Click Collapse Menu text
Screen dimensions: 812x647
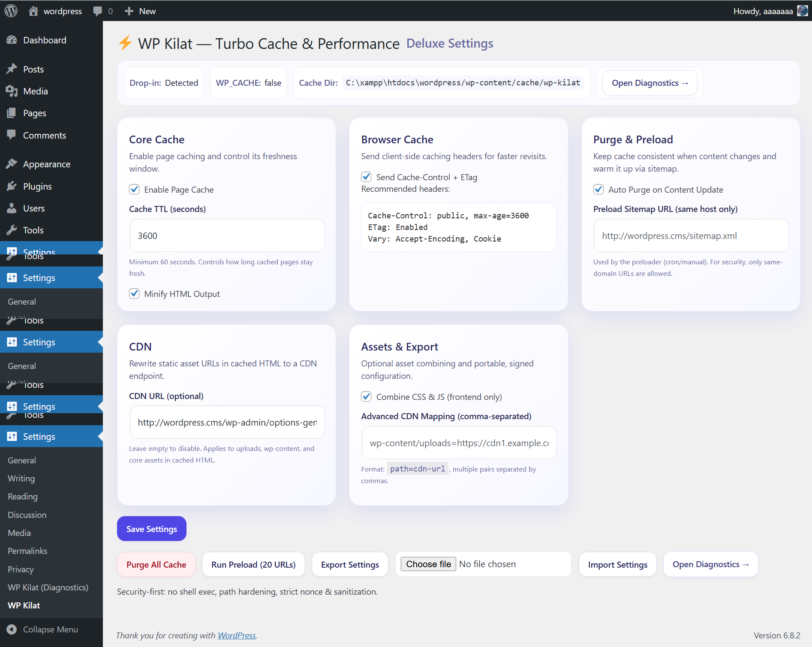[51, 629]
